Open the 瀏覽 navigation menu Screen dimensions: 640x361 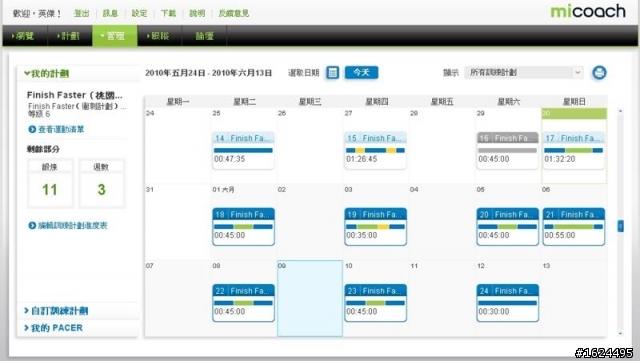[24, 36]
